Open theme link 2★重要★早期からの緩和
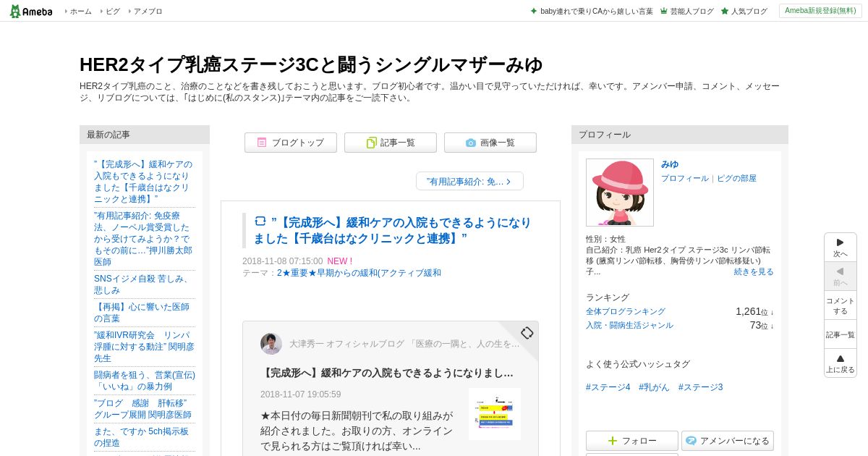The height and width of the screenshot is (456, 868). tap(359, 273)
